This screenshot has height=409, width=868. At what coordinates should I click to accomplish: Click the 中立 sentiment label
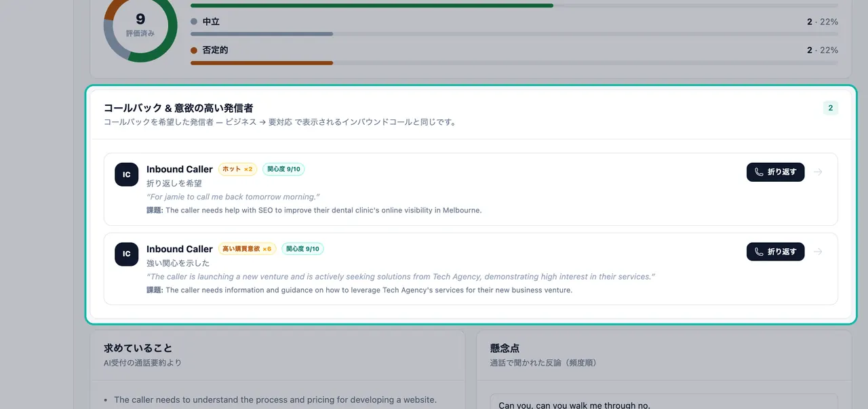point(211,22)
